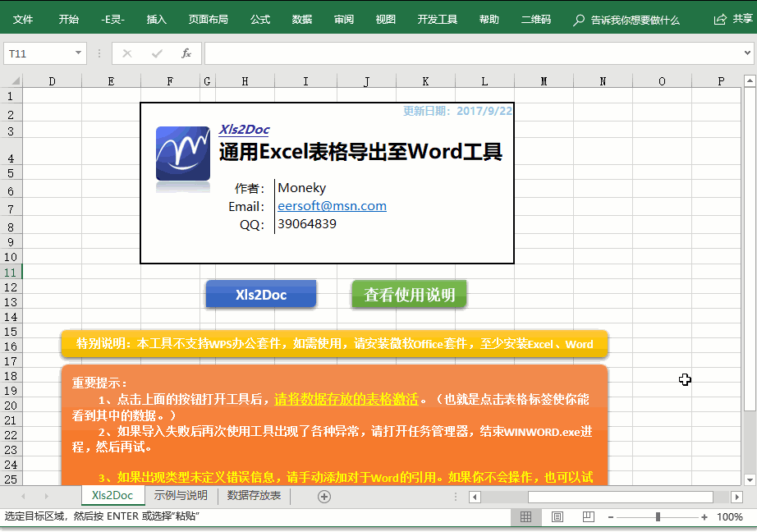
Task: Click the formula bar input field
Action: (x=479, y=53)
